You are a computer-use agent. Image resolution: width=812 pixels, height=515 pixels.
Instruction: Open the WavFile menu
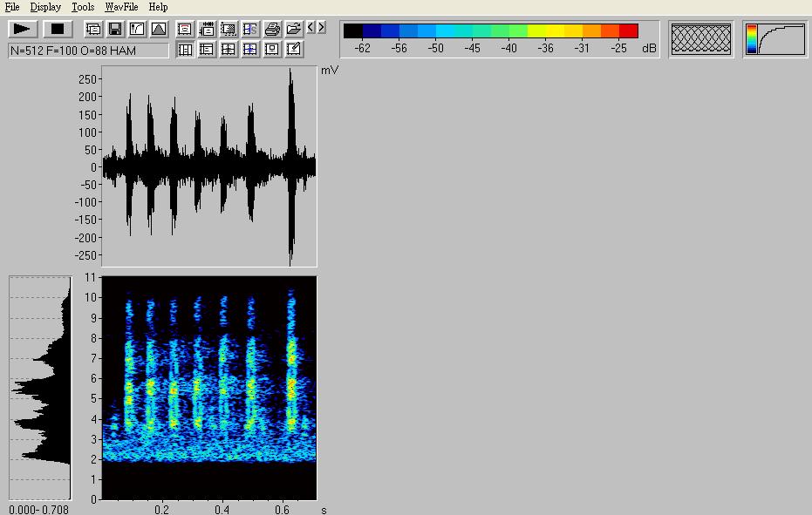pos(122,7)
